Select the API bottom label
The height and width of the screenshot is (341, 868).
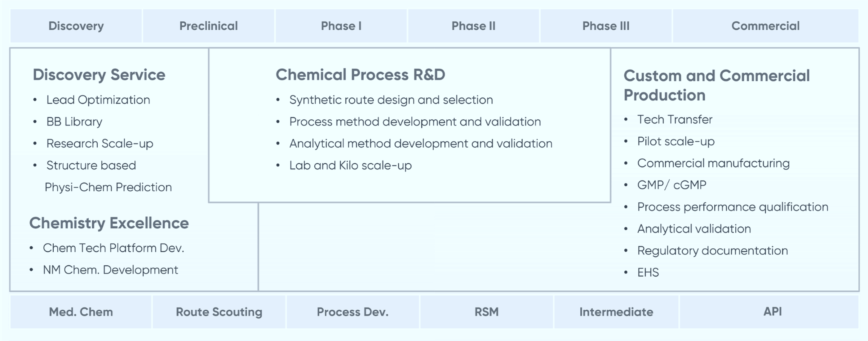[772, 311]
